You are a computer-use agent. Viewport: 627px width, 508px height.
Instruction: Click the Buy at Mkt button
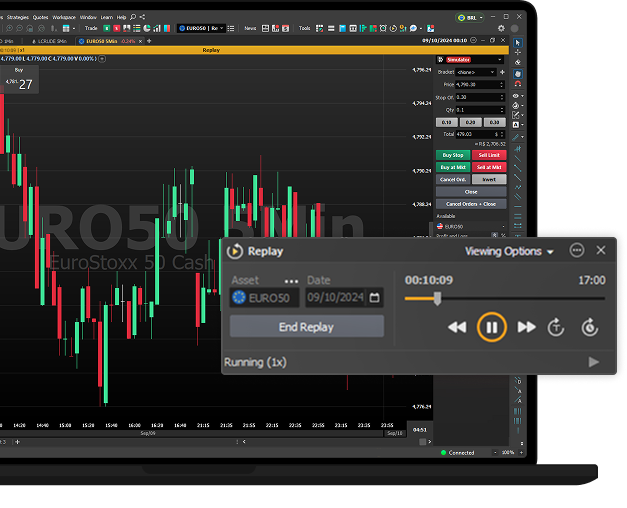453,167
